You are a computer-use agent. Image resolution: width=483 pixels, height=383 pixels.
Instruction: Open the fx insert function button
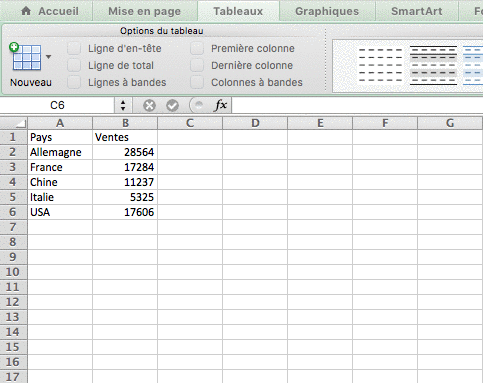(221, 105)
